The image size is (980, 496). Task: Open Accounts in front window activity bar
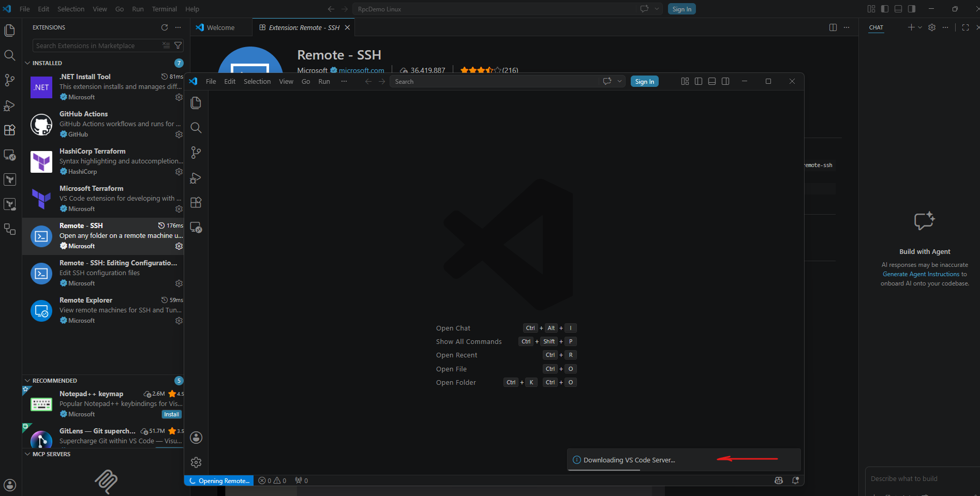[196, 438]
